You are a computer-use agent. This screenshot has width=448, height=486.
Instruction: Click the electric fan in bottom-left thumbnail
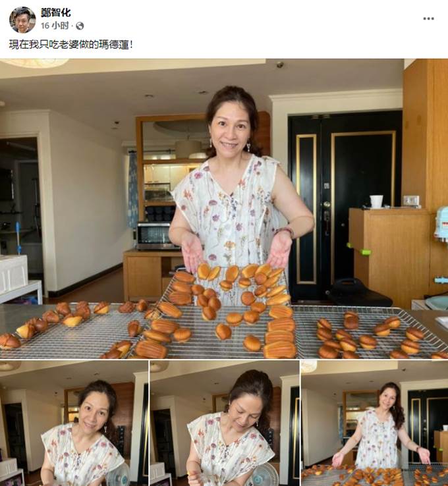point(119,475)
